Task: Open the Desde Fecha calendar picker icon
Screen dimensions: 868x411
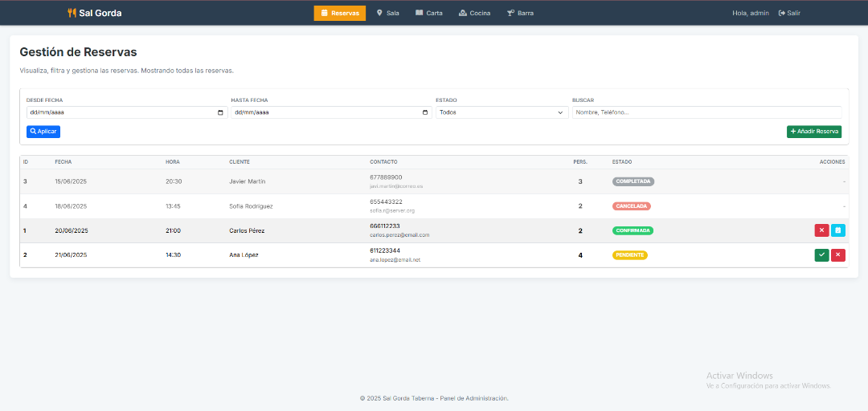Action: tap(221, 112)
